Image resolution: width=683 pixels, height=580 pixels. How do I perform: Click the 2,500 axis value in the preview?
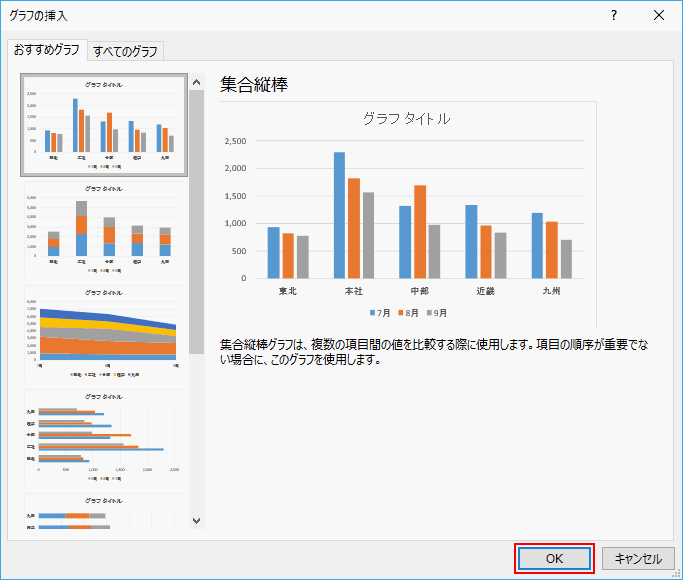point(236,141)
